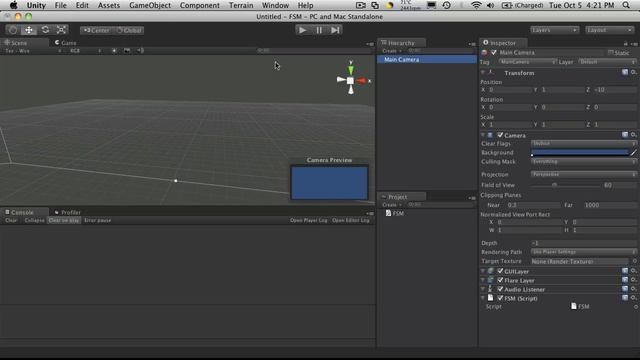640x360 pixels.
Task: Toggle Camera component enabled checkbox
Action: [500, 135]
